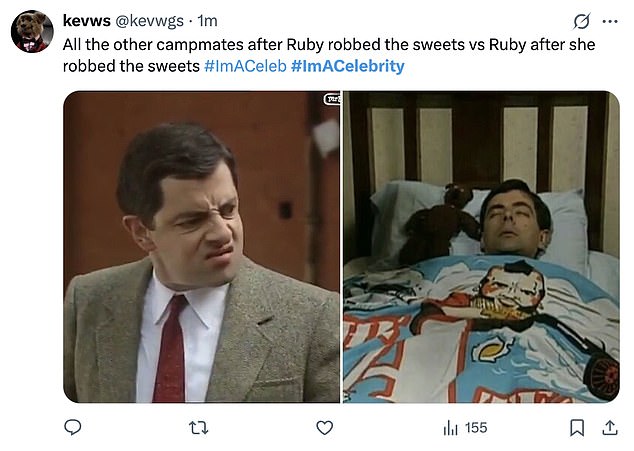Click the 155 view count number

(x=476, y=428)
